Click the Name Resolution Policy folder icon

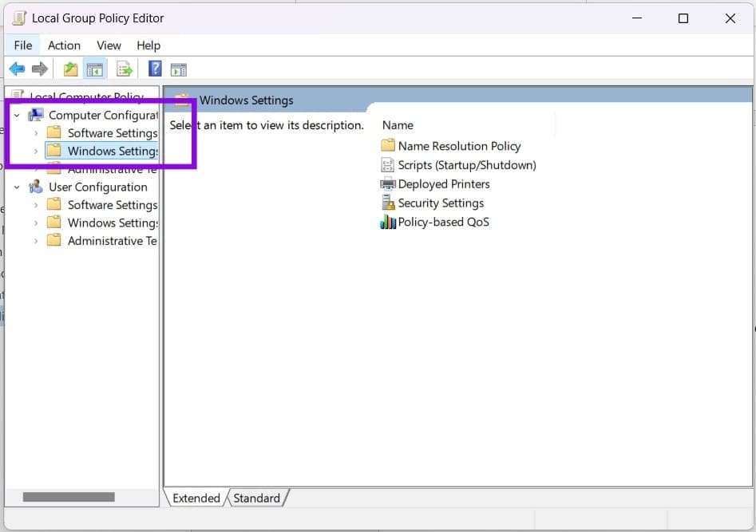point(388,145)
